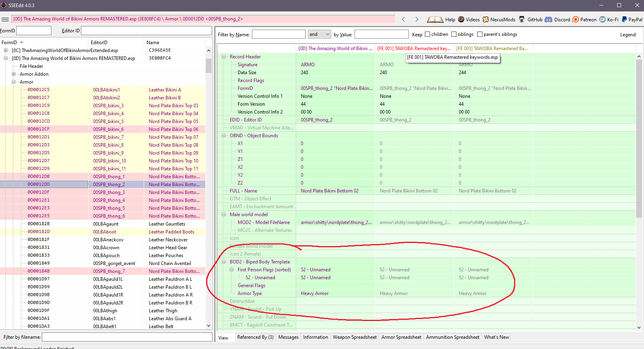The image size is (644, 349).
Task: Enable the Keep siblings checkbox
Action: pyautogui.click(x=454, y=34)
